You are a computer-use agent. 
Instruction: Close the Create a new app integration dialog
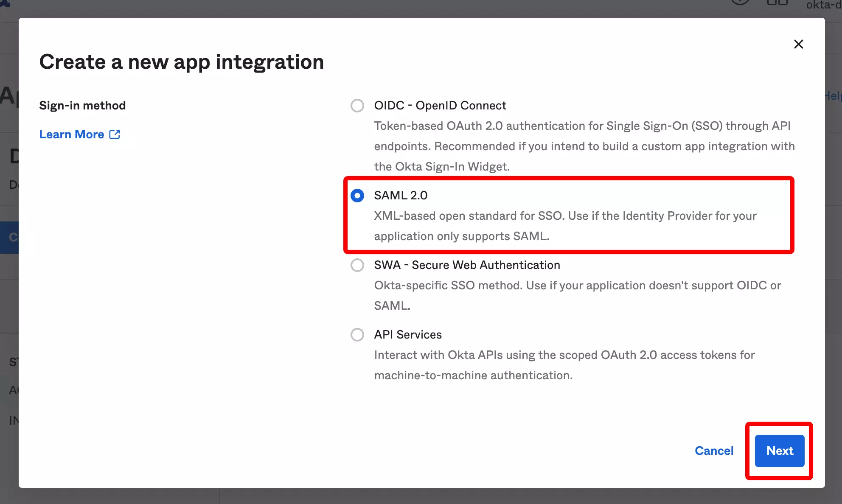pos(798,44)
